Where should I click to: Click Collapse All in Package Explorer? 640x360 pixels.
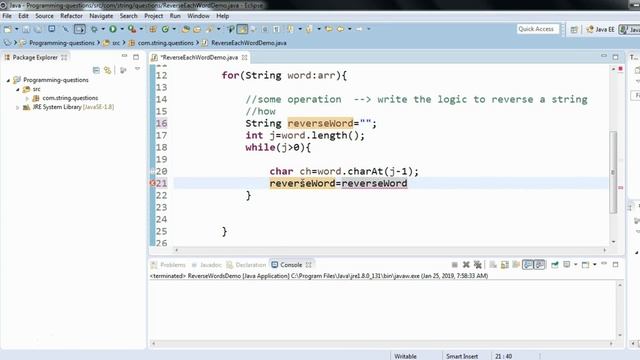(96, 70)
